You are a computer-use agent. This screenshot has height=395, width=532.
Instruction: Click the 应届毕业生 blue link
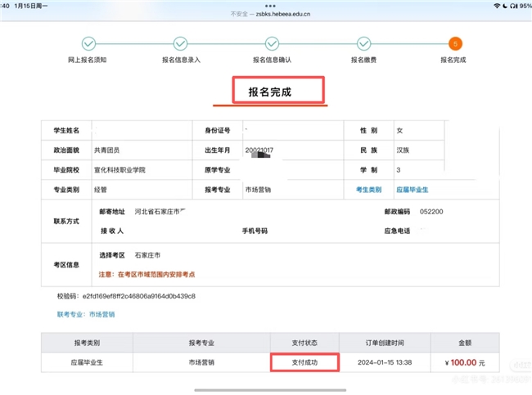[413, 190]
